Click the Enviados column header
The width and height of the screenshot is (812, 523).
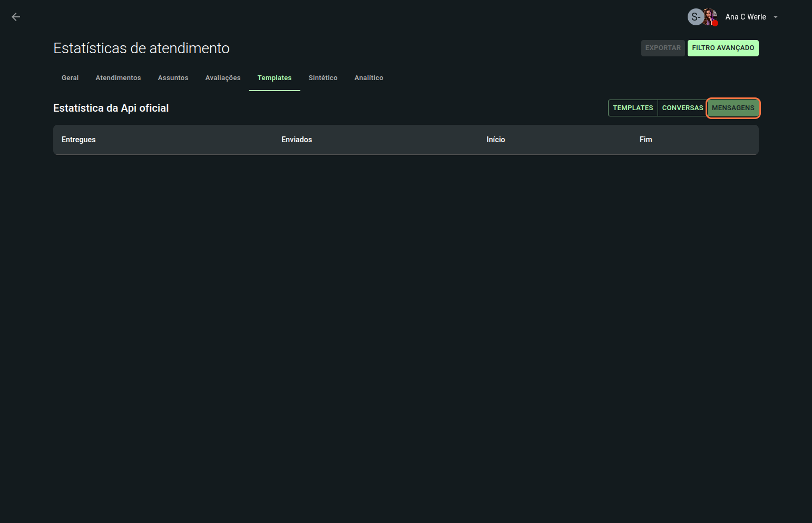[297, 140]
